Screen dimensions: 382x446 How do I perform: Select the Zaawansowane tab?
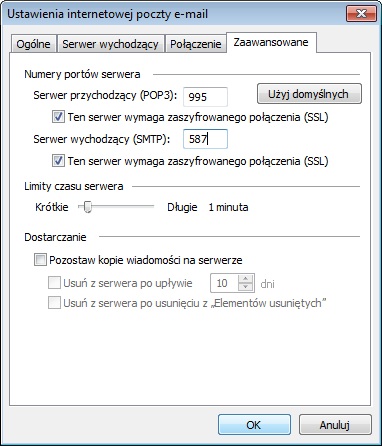(x=271, y=42)
